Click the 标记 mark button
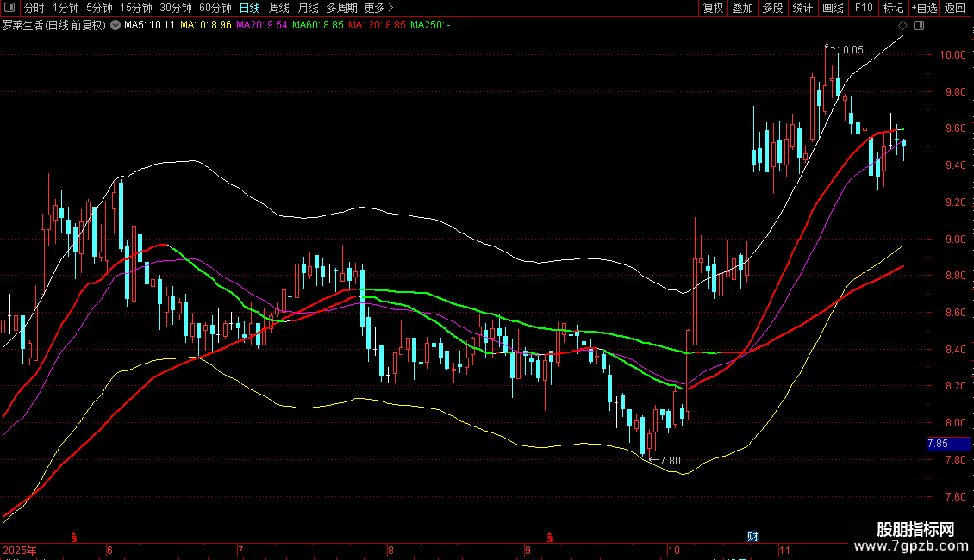 click(x=893, y=8)
